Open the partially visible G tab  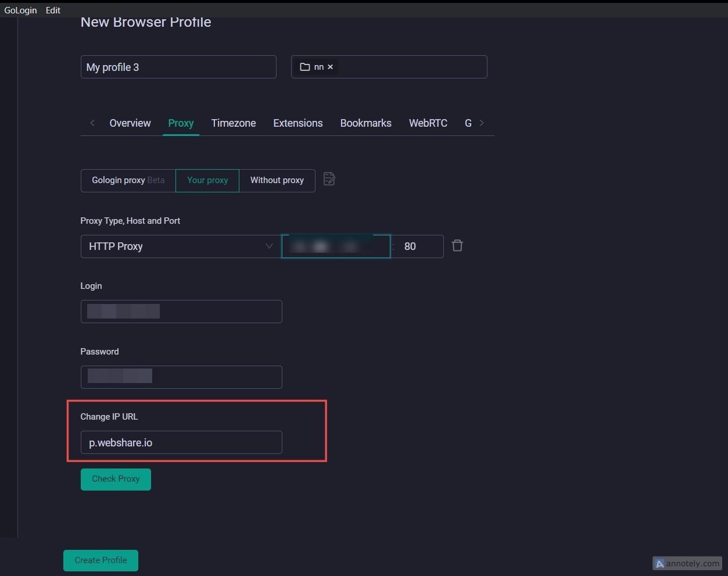coord(468,123)
